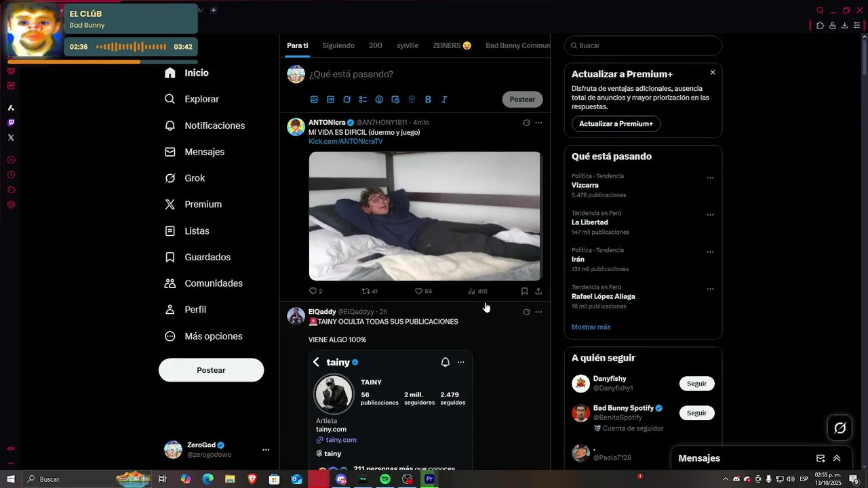
Task: Open Grok from the sidebar
Action: coord(184,178)
